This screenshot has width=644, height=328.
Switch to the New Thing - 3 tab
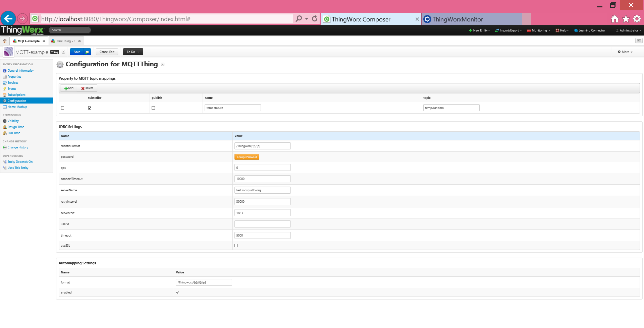pyautogui.click(x=66, y=41)
